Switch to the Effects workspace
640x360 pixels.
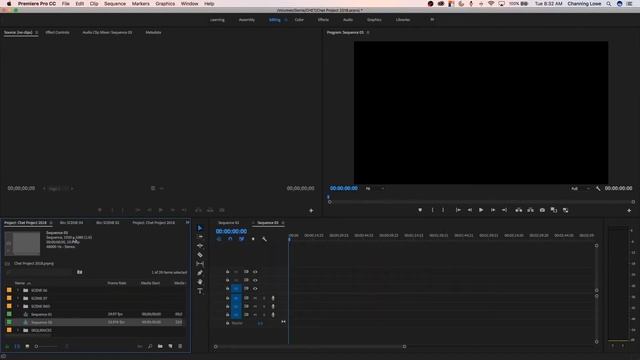pyautogui.click(x=323, y=20)
